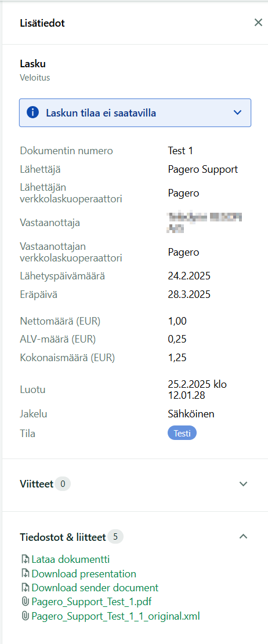The width and height of the screenshot is (268, 644).
Task: Select the Tiedostot & liitteet heading
Action: [x=63, y=536]
